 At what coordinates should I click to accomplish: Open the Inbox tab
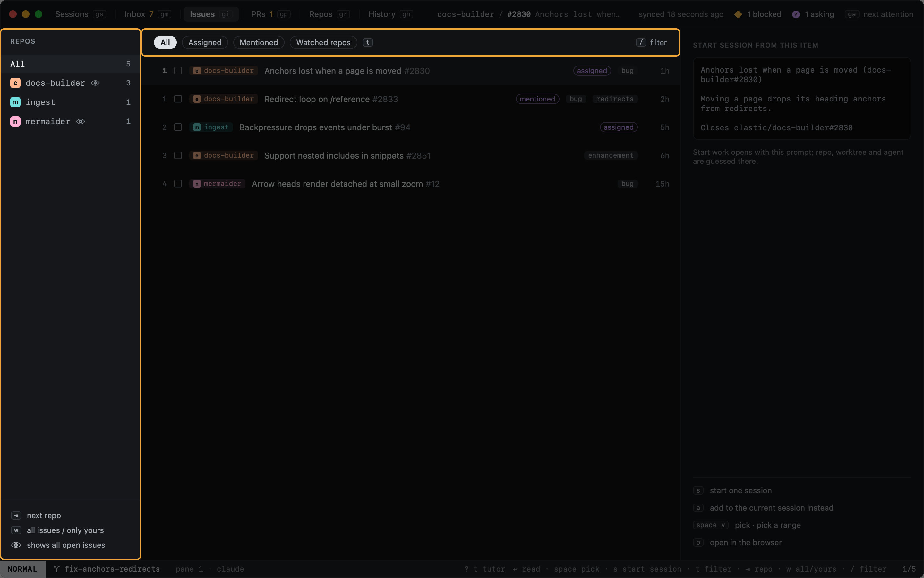tap(148, 14)
